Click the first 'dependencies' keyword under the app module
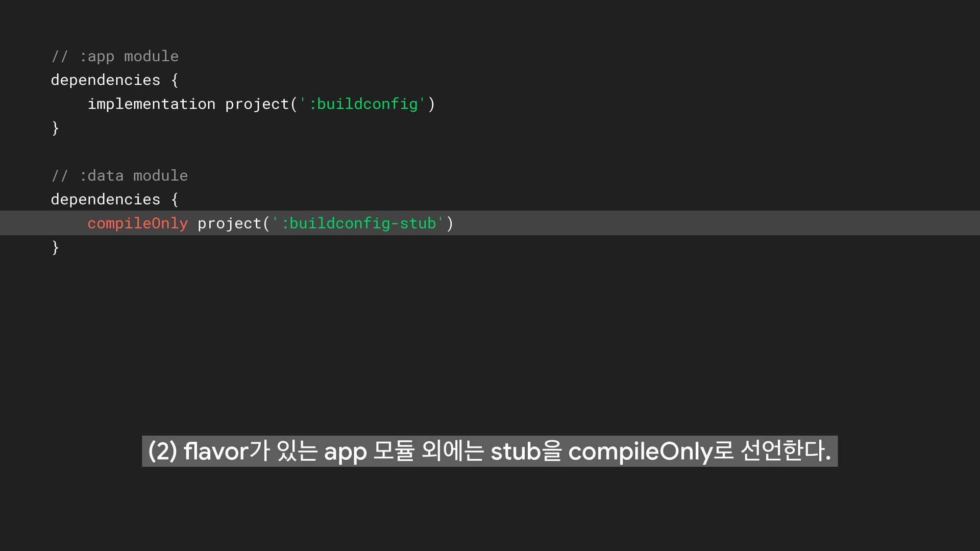 coord(105,80)
